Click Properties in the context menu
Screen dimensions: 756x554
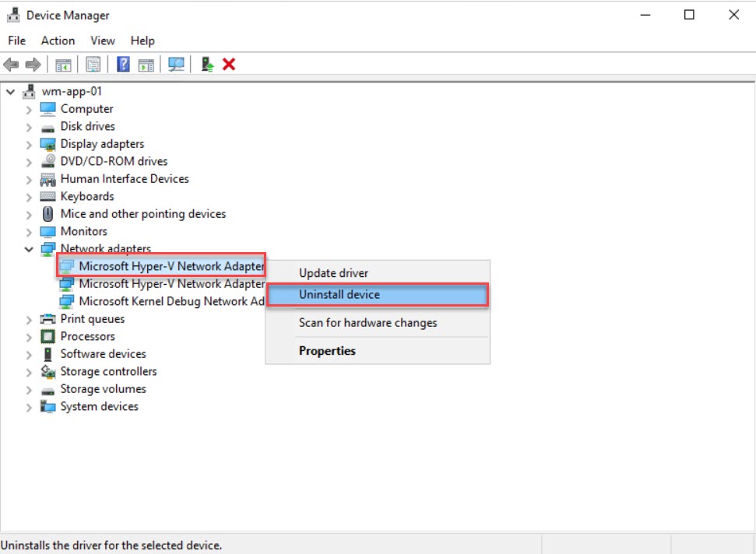(327, 351)
